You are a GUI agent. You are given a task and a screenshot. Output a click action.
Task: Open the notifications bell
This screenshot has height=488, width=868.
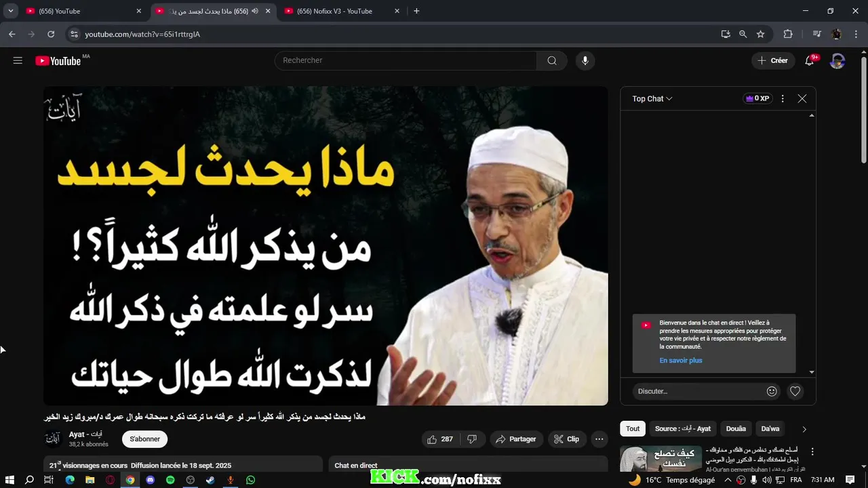[809, 60]
